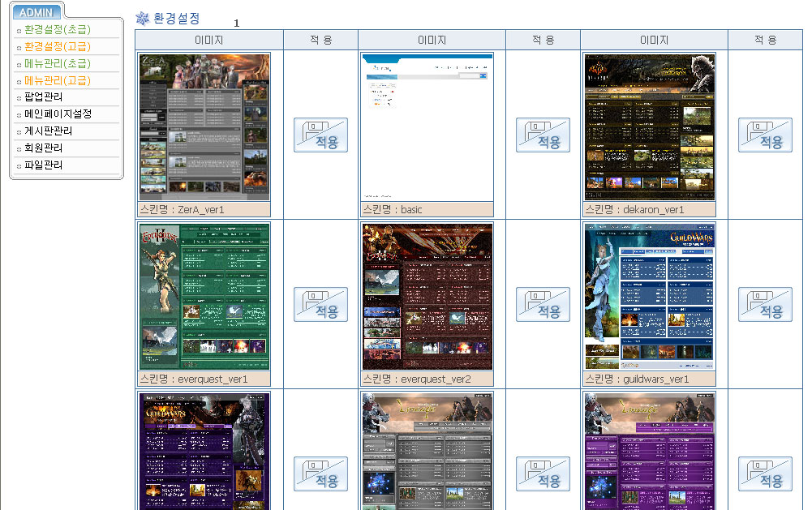Image resolution: width=812 pixels, height=510 pixels.
Task: Select the guildwars_ver1 skin preview image
Action: click(649, 297)
